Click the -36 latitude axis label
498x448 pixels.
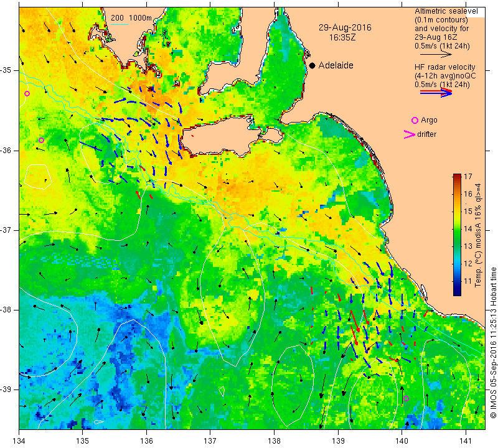(x=7, y=150)
